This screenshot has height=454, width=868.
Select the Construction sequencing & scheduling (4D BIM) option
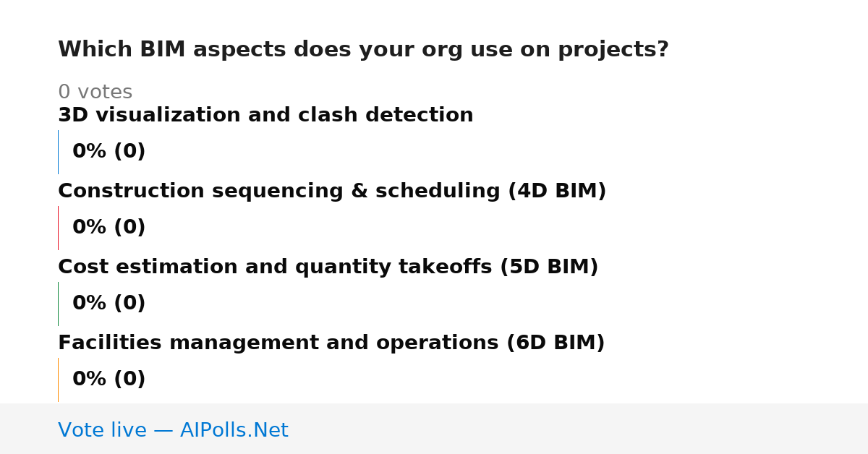pos(332,192)
